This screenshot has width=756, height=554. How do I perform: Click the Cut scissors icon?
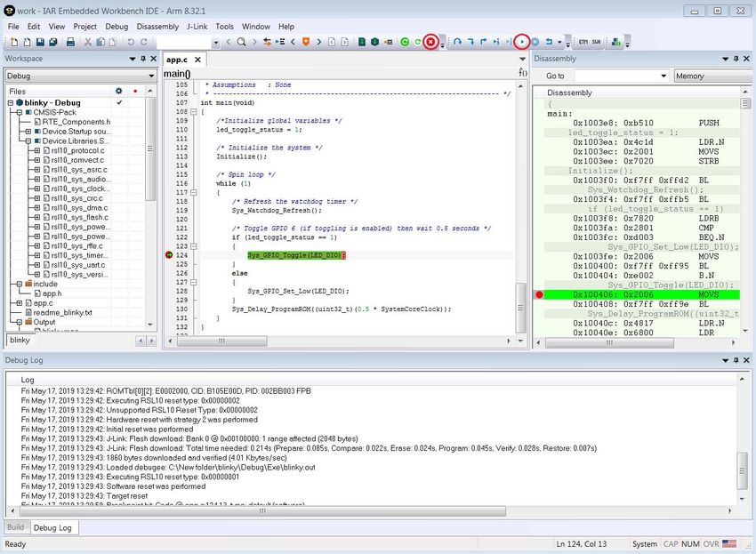coord(88,42)
